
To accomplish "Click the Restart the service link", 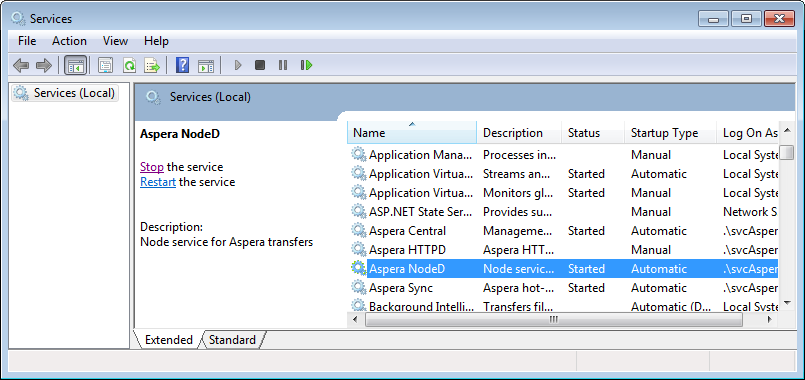I will (158, 182).
